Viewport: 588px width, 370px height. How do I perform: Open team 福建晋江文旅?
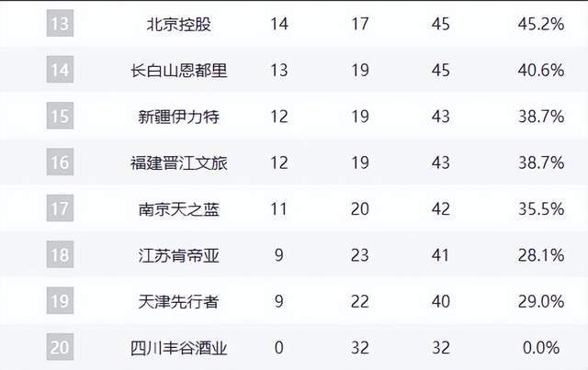coord(179,163)
